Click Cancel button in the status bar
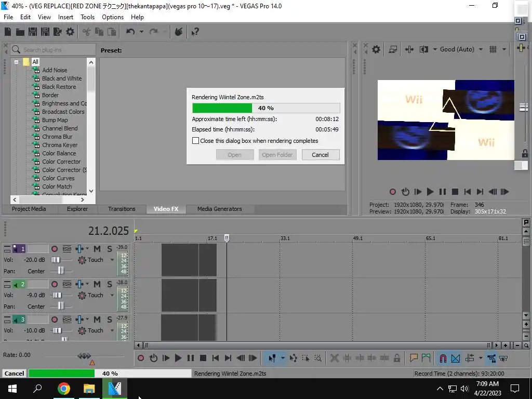The width and height of the screenshot is (532, 399). 14,373
